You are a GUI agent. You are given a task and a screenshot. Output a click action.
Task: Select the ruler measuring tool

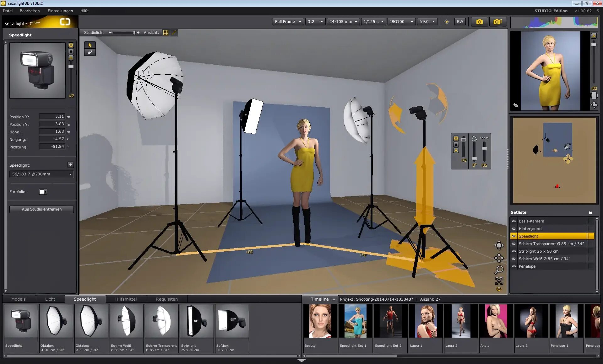pos(90,52)
